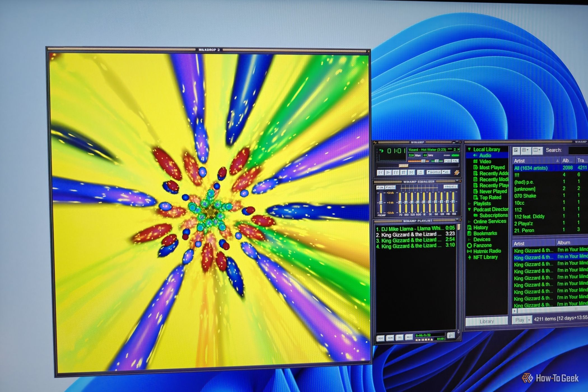The height and width of the screenshot is (392, 588).
Task: Expand the Online Services node
Action: point(470,221)
